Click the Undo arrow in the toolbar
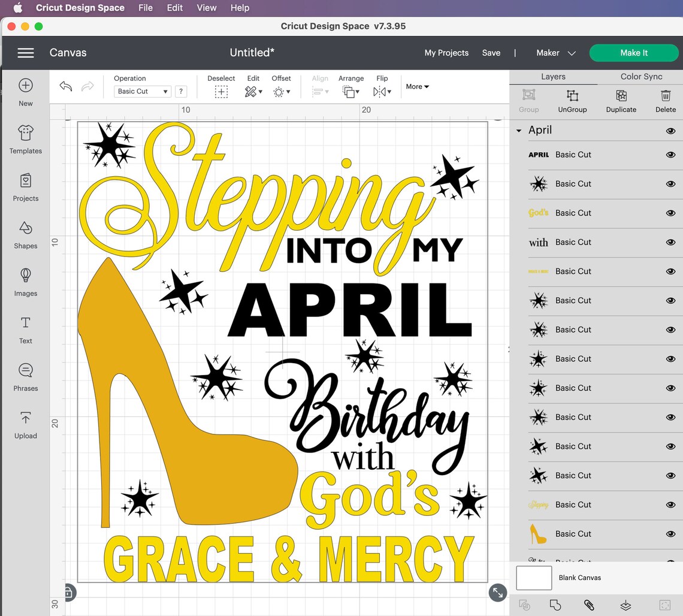The height and width of the screenshot is (616, 683). coord(65,86)
